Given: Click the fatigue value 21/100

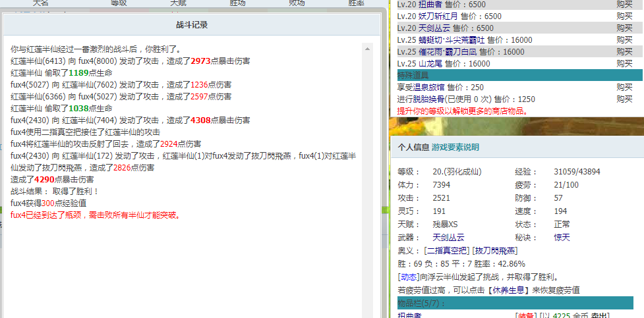Looking at the screenshot, I should 566,185.
